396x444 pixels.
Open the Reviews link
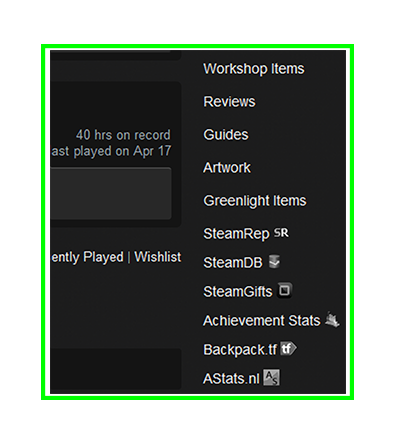point(229,102)
